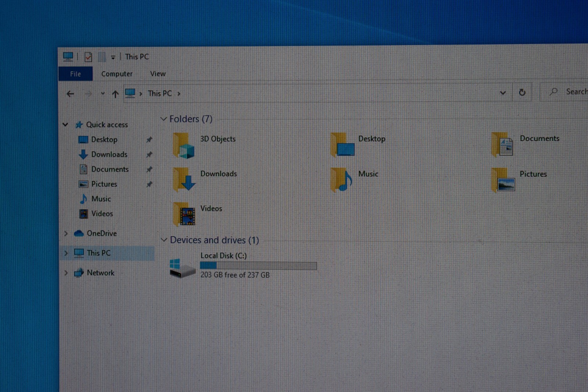
Task: Collapse the Quick access tree node
Action: click(65, 125)
